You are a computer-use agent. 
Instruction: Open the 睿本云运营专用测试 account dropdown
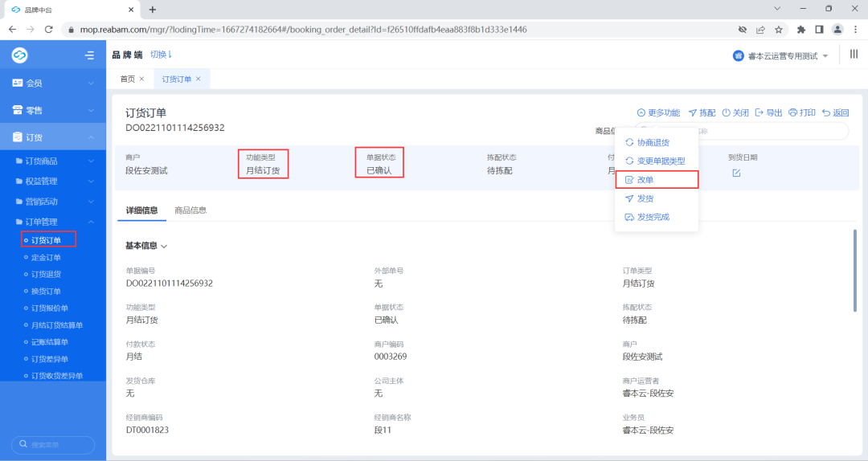(780, 55)
